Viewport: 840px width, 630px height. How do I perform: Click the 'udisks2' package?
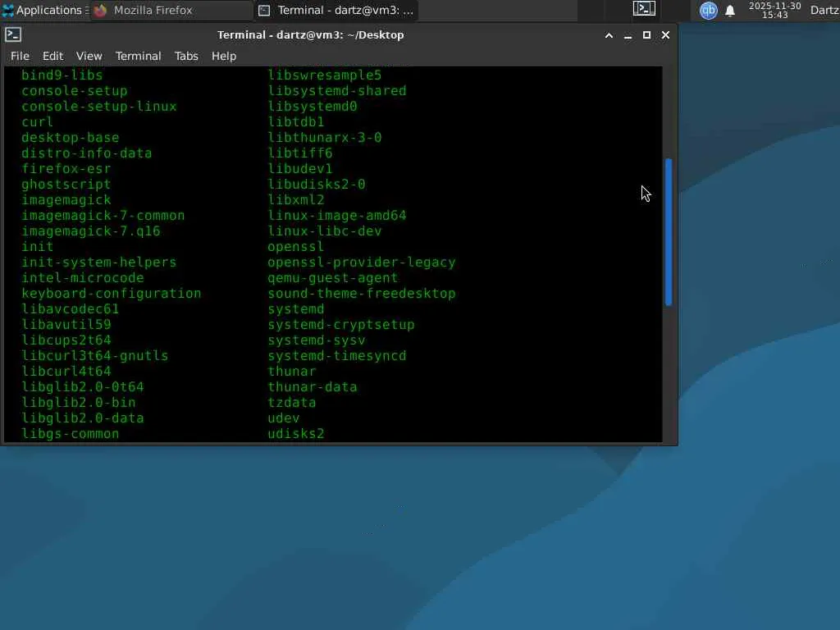coord(296,433)
